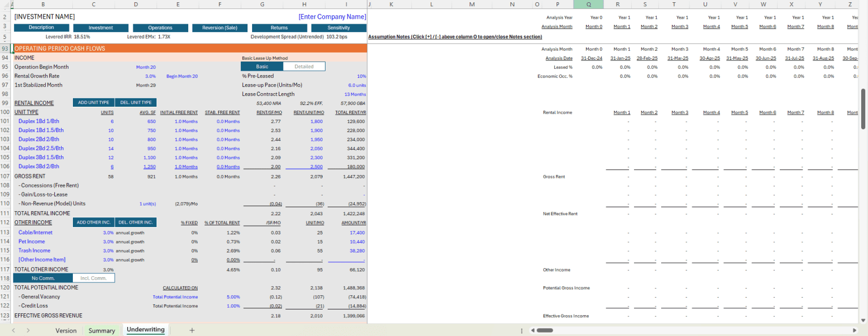This screenshot has height=336, width=868.
Task: Enable the Incl. Comm. option
Action: coord(93,277)
